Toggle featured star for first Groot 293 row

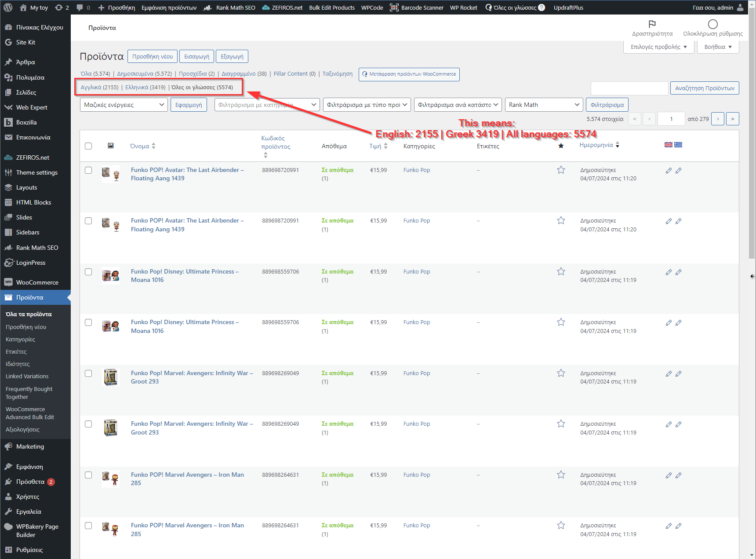(561, 373)
